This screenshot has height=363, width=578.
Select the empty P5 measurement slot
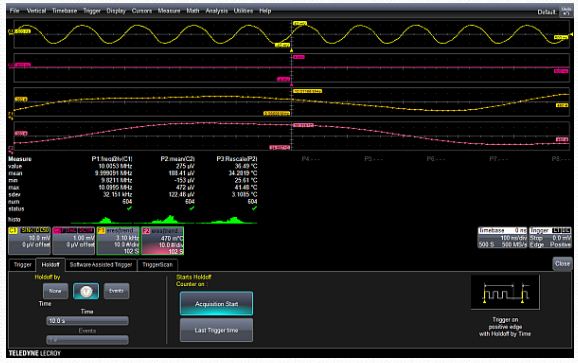[x=373, y=159]
